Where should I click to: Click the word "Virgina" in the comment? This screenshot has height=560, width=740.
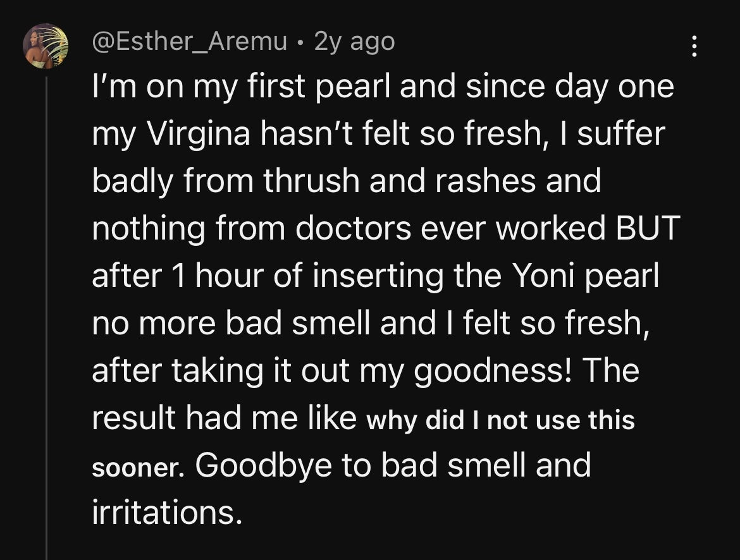coord(199,133)
